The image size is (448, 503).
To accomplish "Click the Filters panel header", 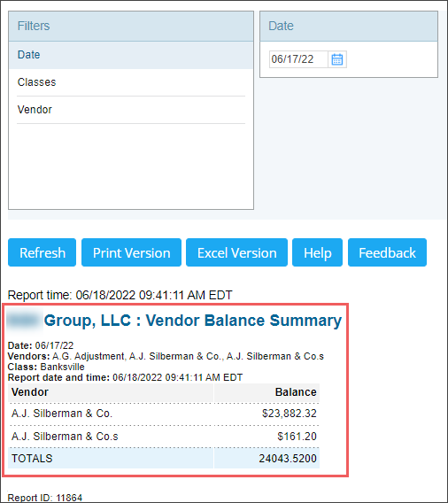I will (131, 26).
